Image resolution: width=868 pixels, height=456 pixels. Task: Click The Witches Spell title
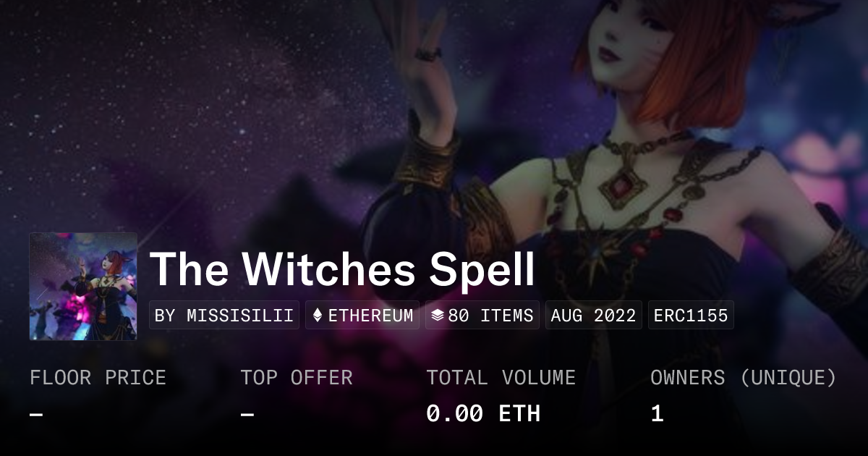coord(342,269)
